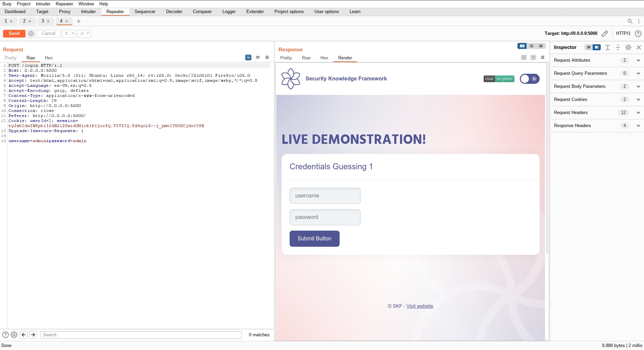The image size is (644, 350).
Task: Click the SKF flower logo
Action: (x=291, y=79)
